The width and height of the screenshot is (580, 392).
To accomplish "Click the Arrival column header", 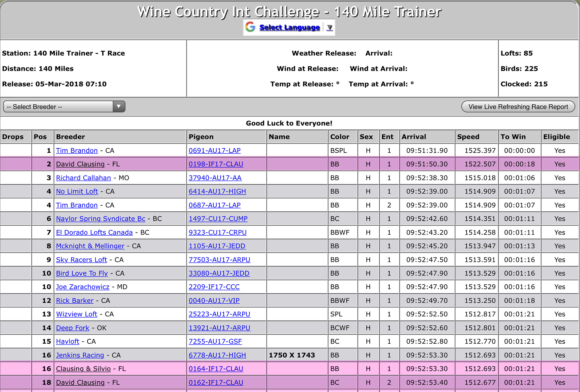I will coord(414,137).
